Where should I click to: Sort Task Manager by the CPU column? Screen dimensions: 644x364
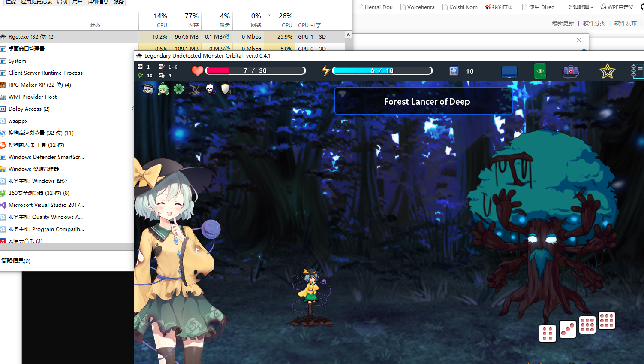tap(154, 20)
